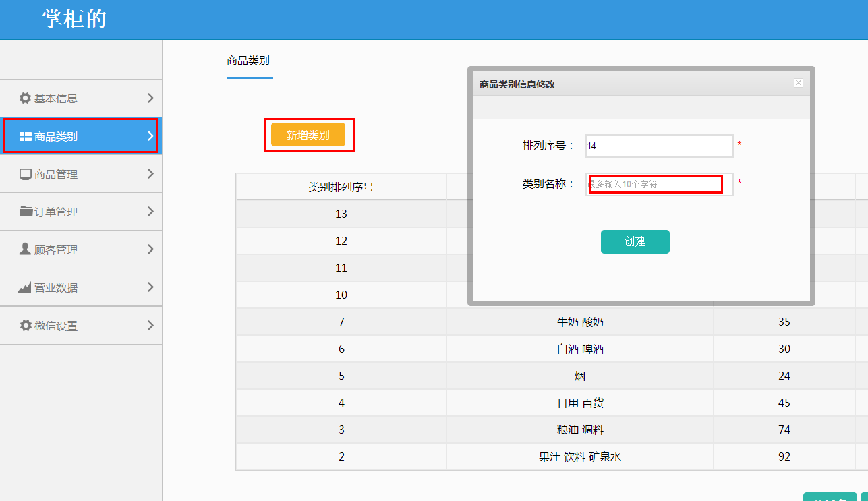Click the person icon beside 顾客管理
This screenshot has width=868, height=501.
click(x=25, y=249)
